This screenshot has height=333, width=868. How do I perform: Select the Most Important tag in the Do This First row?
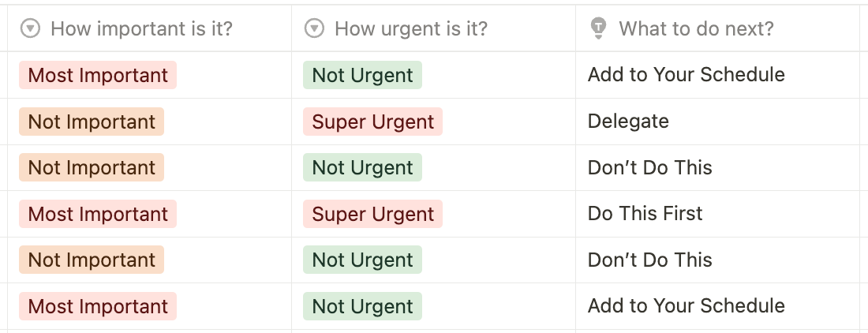pyautogui.click(x=98, y=214)
